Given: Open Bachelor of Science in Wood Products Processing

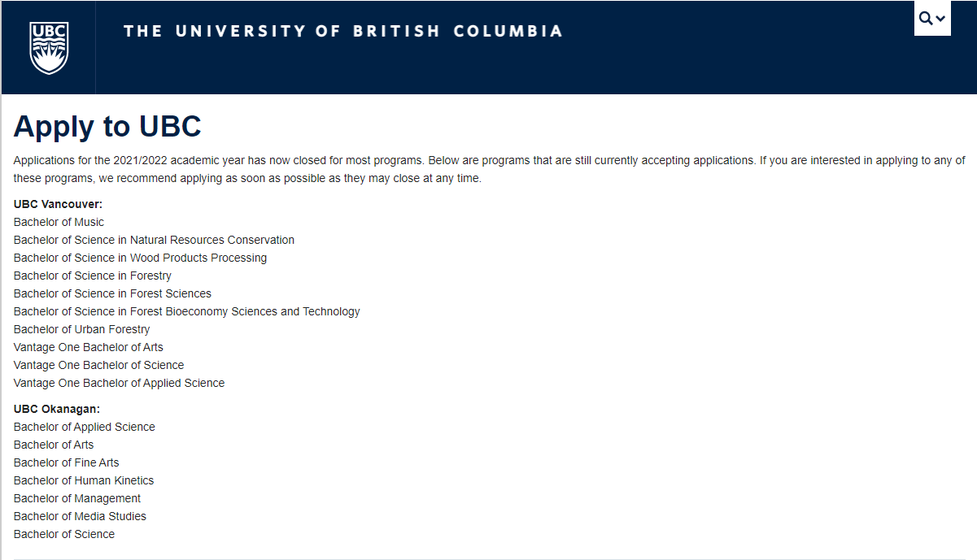Looking at the screenshot, I should [x=140, y=258].
